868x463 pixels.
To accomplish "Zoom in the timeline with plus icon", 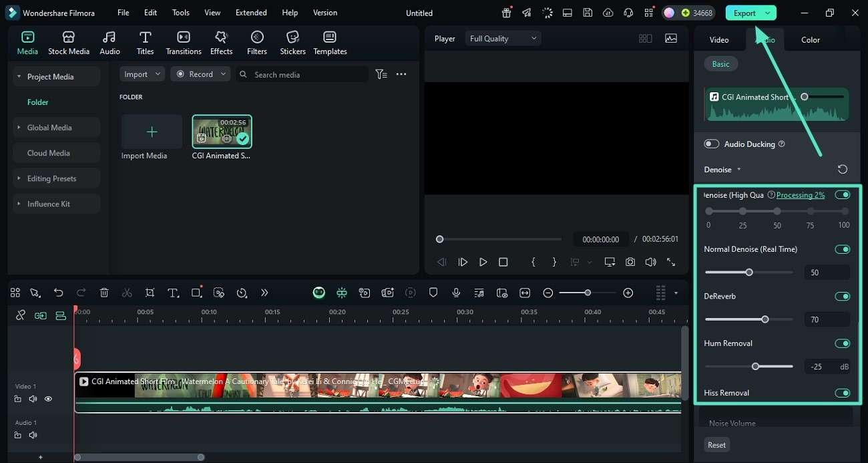I will (x=628, y=293).
